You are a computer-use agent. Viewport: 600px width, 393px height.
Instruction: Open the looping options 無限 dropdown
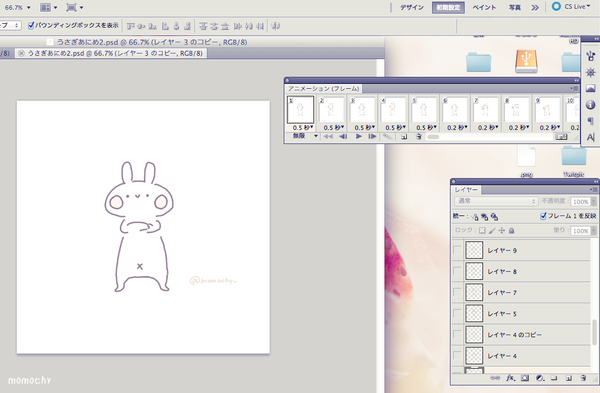point(305,136)
